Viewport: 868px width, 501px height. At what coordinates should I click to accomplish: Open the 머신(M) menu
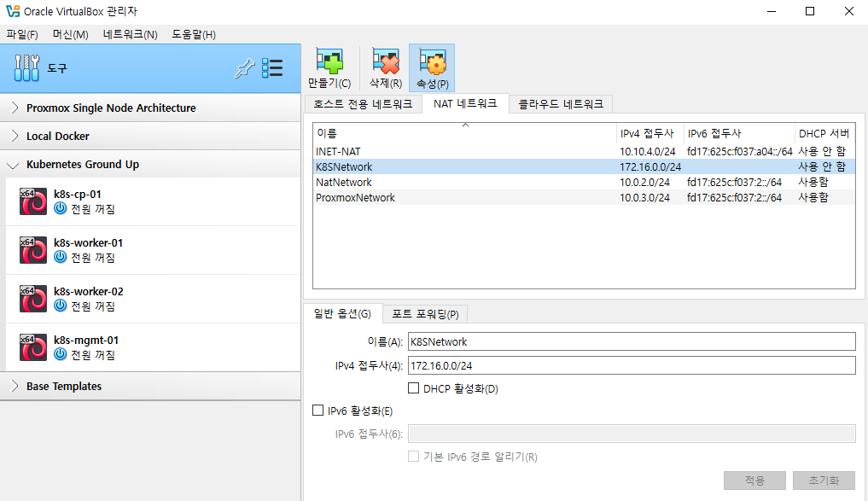tap(70, 34)
